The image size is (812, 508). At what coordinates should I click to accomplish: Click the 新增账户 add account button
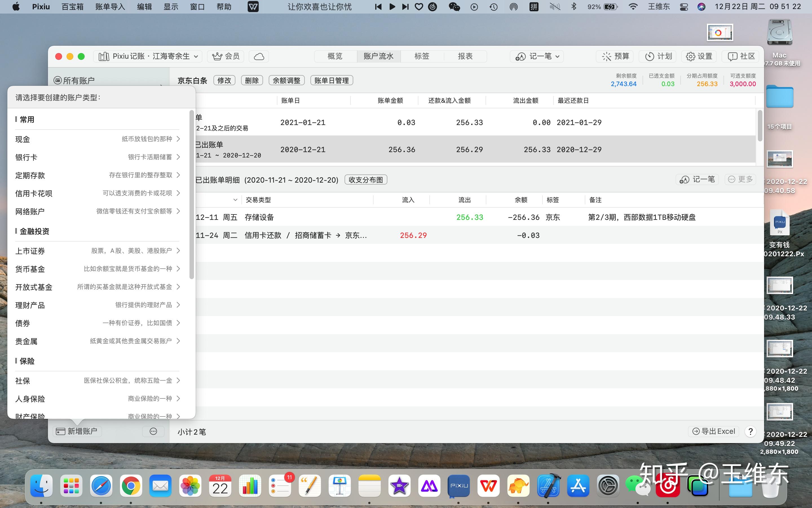pyautogui.click(x=77, y=431)
